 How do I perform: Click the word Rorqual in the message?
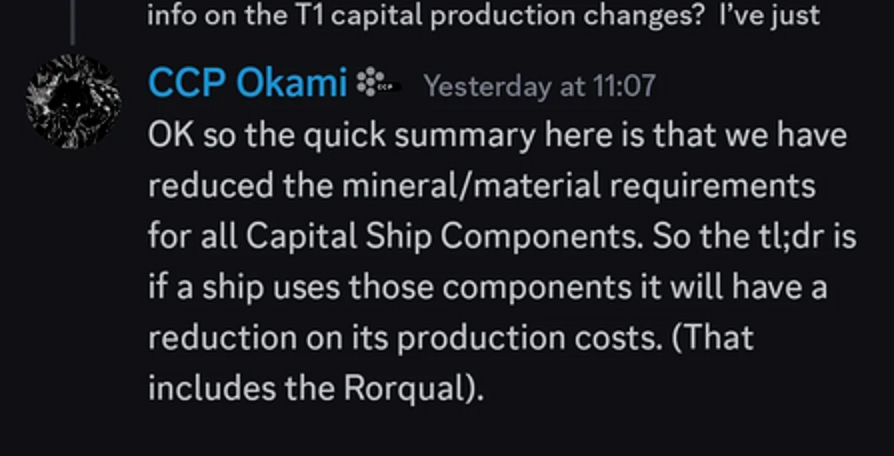tap(403, 389)
